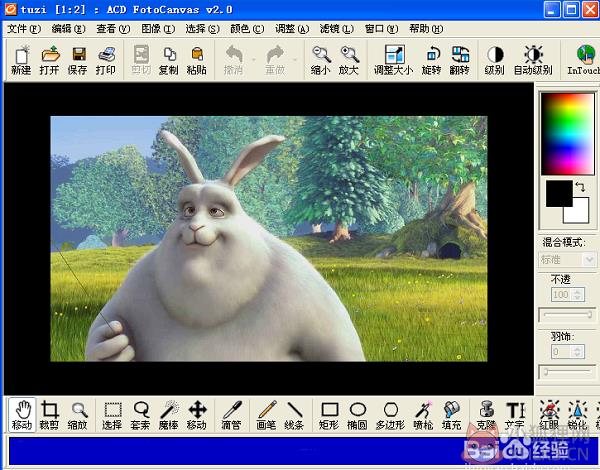
Task: Open the 滤镜(L) menu
Action: tap(337, 29)
